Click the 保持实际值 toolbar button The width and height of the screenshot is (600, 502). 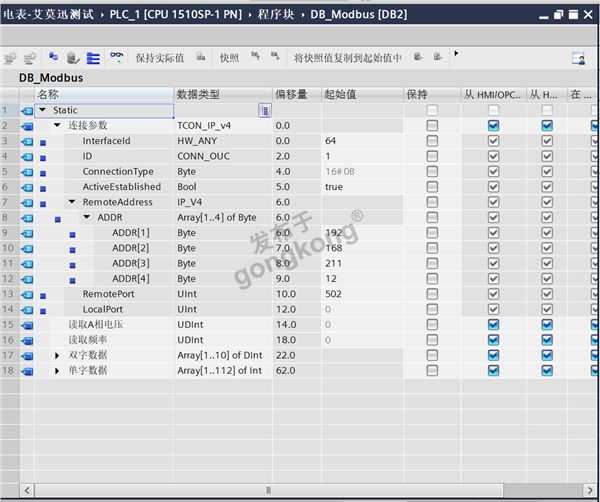click(160, 58)
